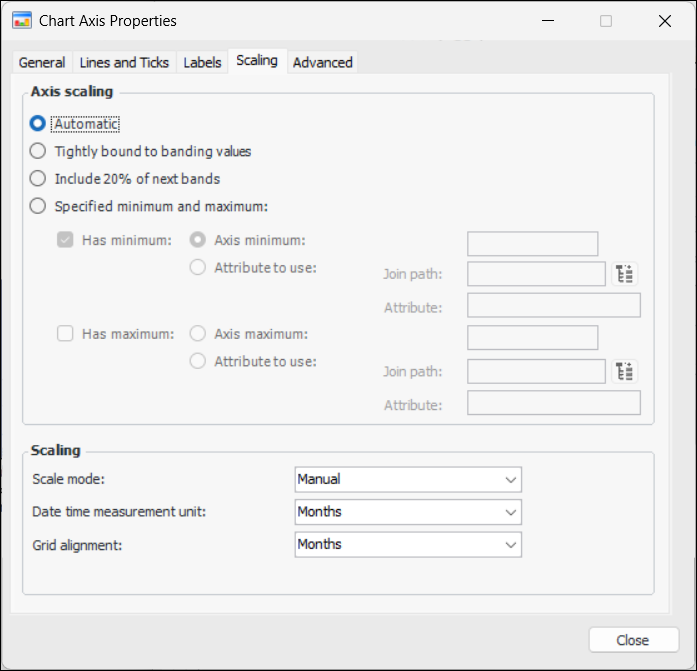Click the join path browse icon for maximum
This screenshot has height=671, width=697.
point(625,372)
